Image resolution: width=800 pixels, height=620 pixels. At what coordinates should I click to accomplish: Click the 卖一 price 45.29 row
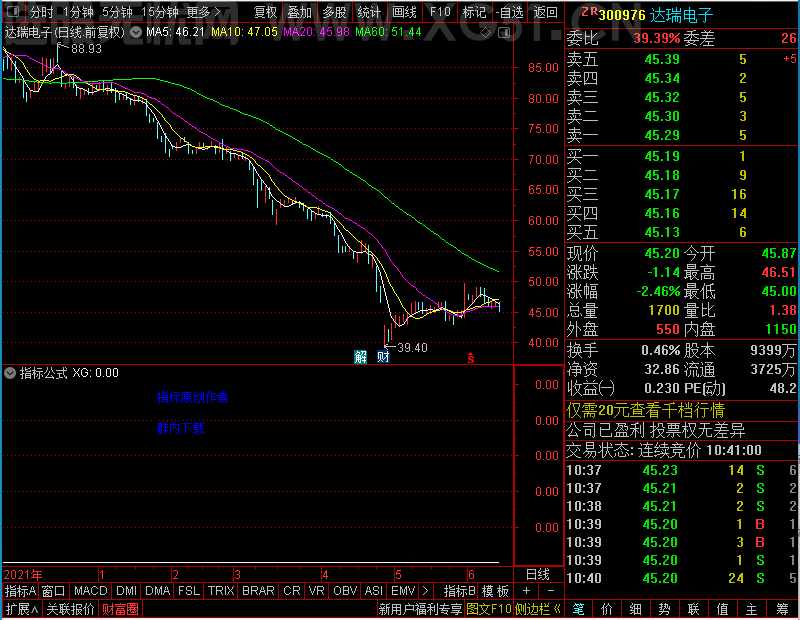tap(681, 135)
